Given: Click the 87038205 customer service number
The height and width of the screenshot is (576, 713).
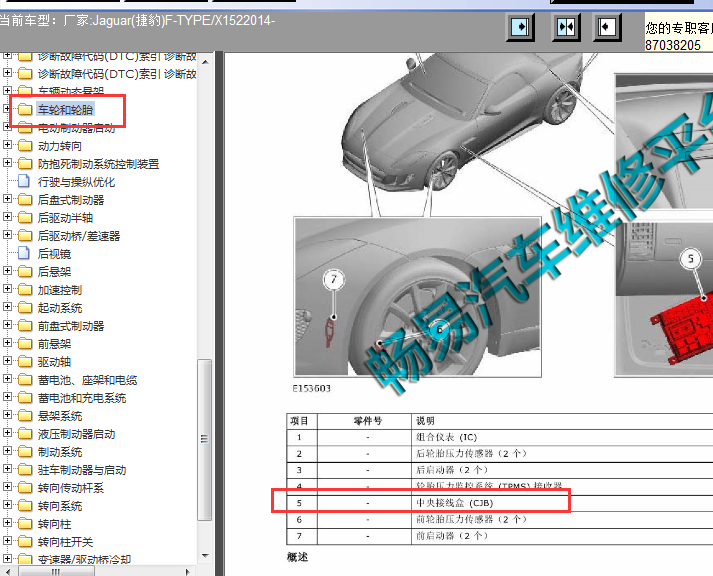Looking at the screenshot, I should coord(673,45).
